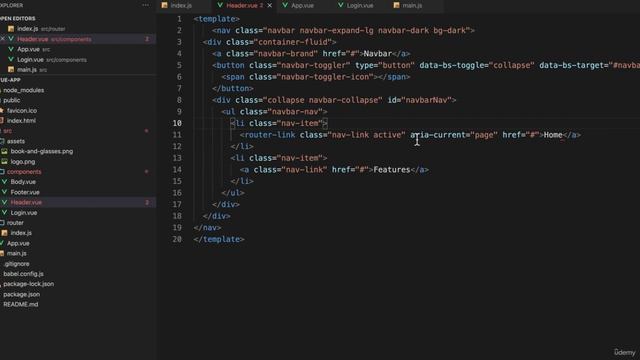This screenshot has width=640, height=360.
Task: Collapse the components folder
Action: (x=24, y=172)
